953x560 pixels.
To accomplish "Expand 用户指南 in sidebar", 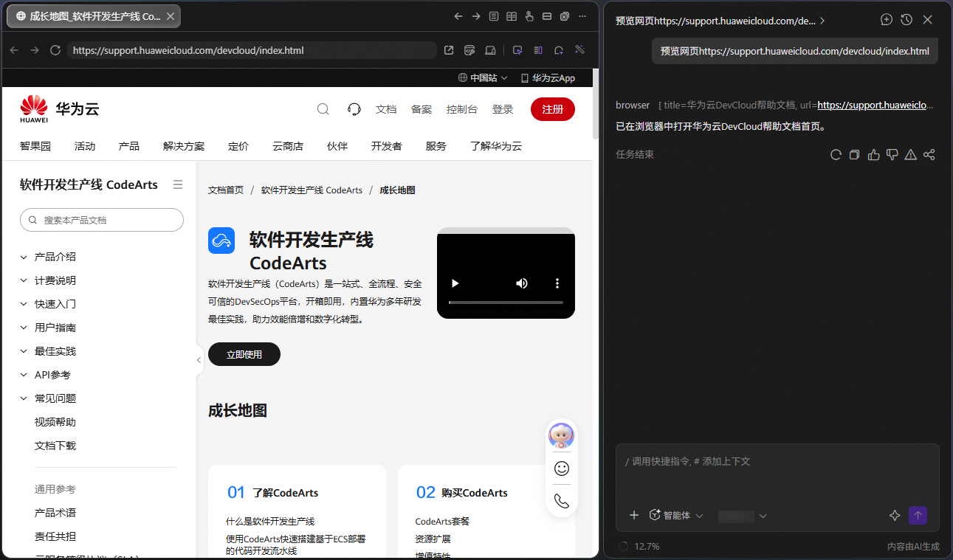I will tap(23, 328).
